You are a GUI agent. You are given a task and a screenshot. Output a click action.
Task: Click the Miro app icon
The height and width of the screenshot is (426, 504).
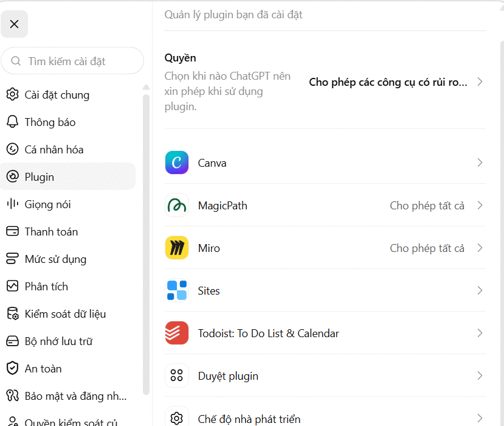177,248
